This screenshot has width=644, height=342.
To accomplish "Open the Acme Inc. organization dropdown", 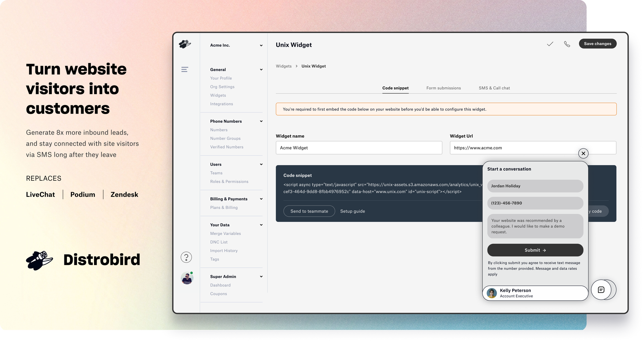I will coord(236,45).
